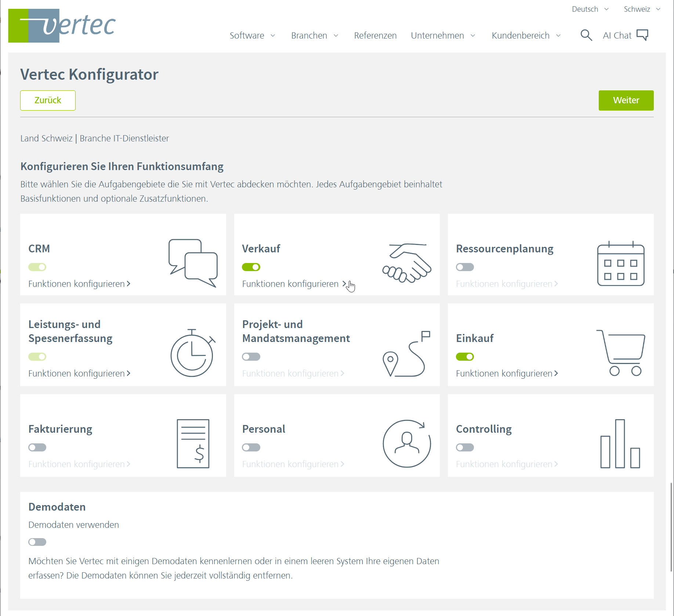Click the green Weiter button
The image size is (674, 616).
click(626, 100)
